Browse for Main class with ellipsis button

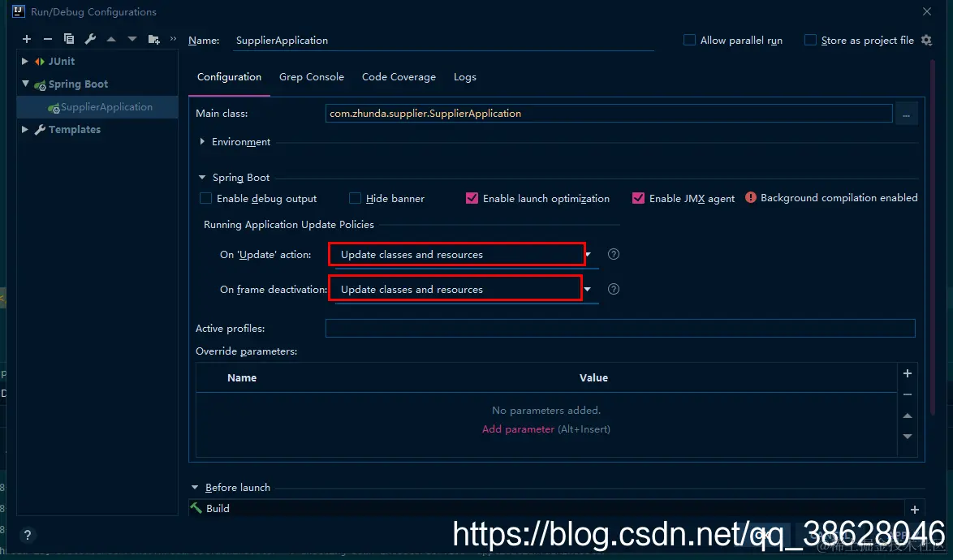coord(906,114)
